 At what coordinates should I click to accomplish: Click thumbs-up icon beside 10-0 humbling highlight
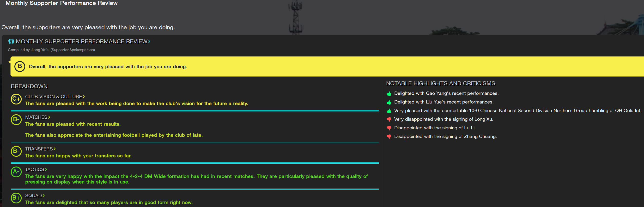coord(389,111)
